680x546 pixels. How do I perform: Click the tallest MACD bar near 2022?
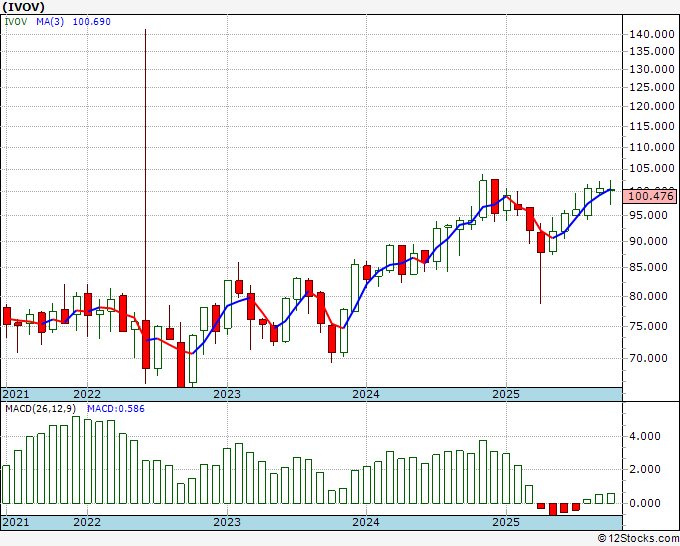pyautogui.click(x=76, y=460)
